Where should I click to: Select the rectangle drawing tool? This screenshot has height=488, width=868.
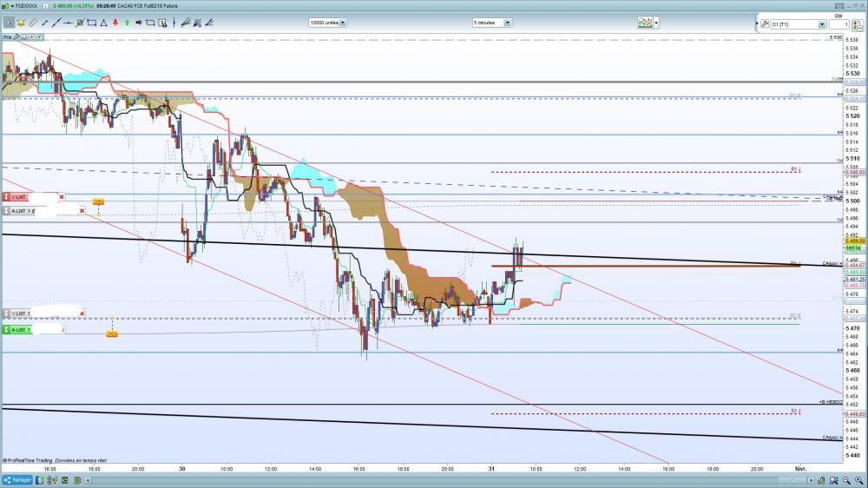(91, 23)
